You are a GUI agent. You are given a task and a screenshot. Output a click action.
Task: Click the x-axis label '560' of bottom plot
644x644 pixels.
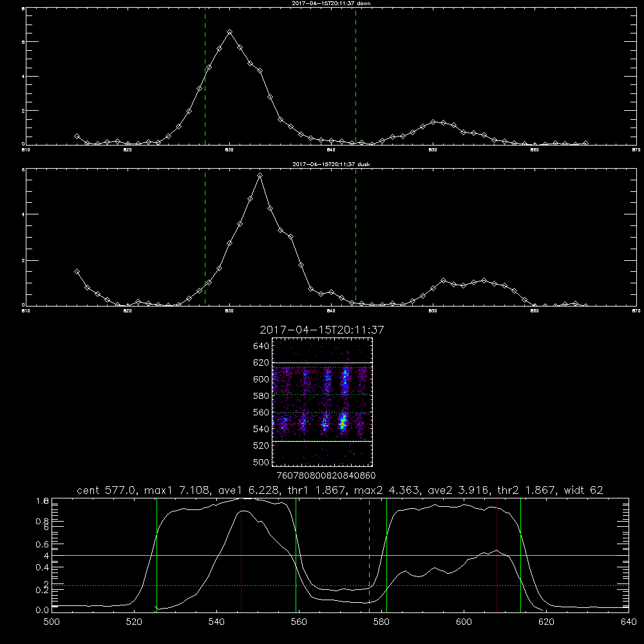299,622
